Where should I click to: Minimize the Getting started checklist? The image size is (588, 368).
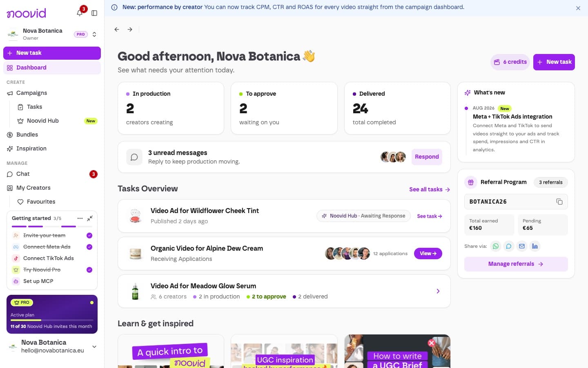(x=90, y=218)
